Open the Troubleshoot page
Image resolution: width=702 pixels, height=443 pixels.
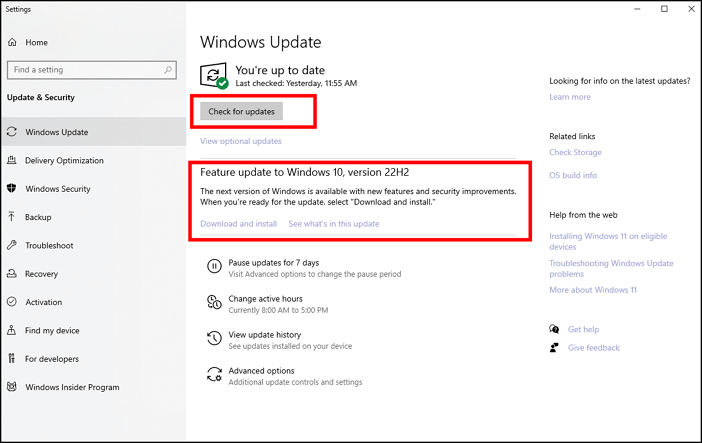(x=93, y=245)
